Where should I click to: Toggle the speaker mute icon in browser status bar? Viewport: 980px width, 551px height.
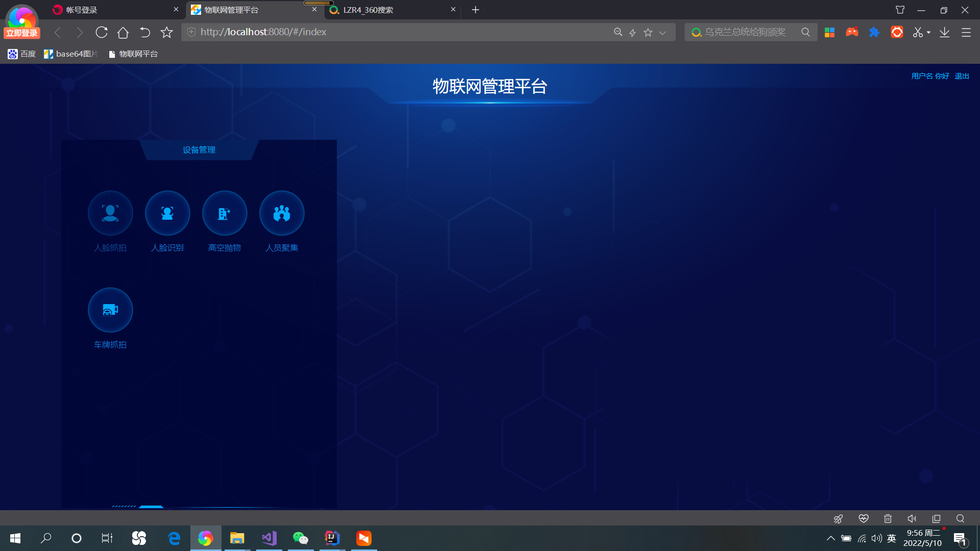pyautogui.click(x=912, y=518)
